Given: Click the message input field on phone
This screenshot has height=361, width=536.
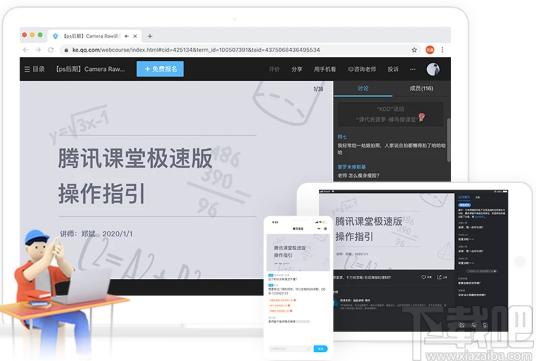Looking at the screenshot, I should [290, 349].
